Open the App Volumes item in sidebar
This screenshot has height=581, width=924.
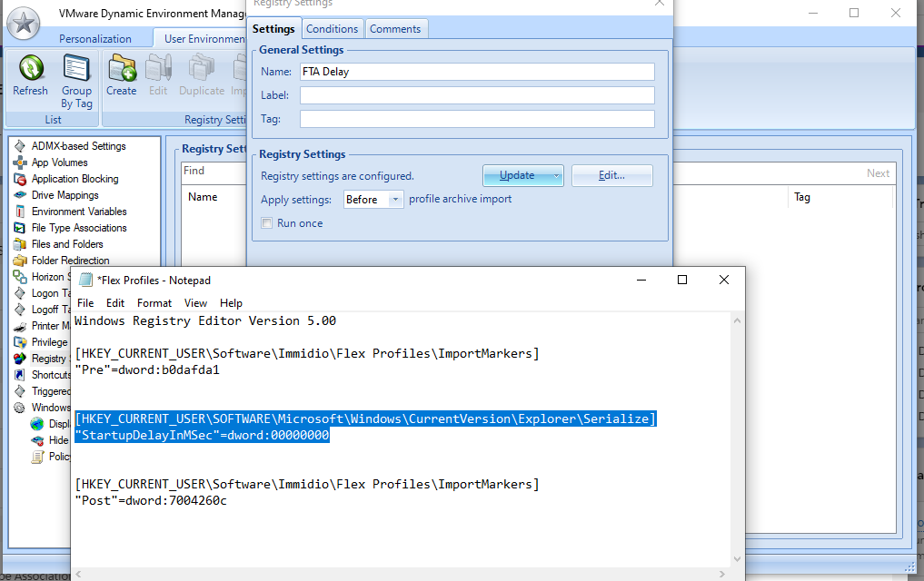coord(60,162)
